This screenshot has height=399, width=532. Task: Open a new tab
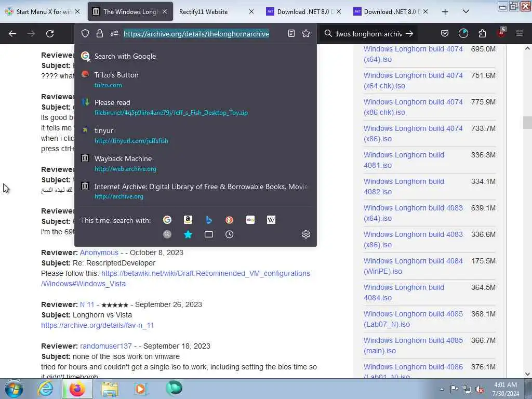pyautogui.click(x=445, y=12)
